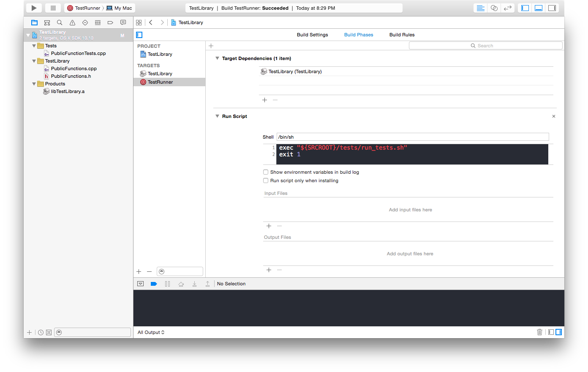Remove an input file
Screen dimensions: 588x372
pos(280,226)
